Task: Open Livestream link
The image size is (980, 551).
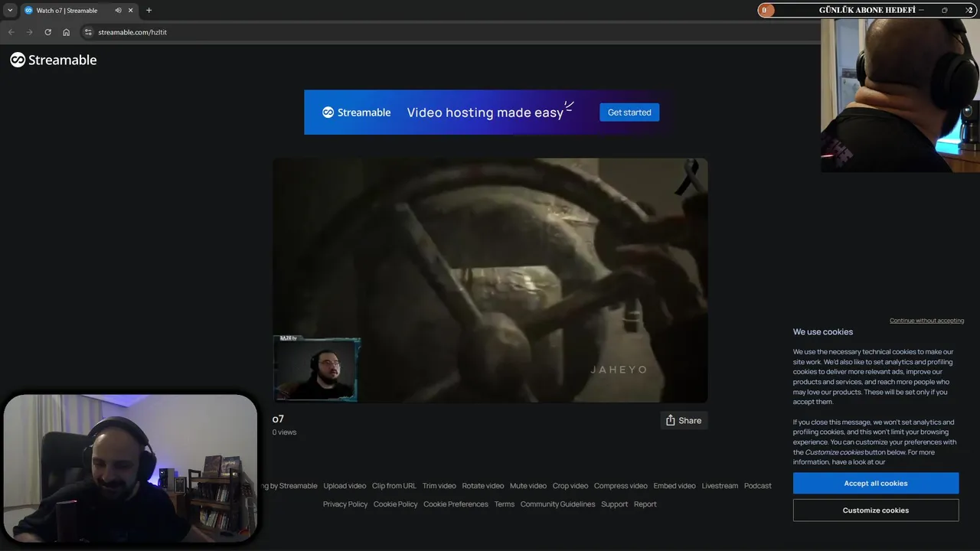Action: (x=720, y=486)
